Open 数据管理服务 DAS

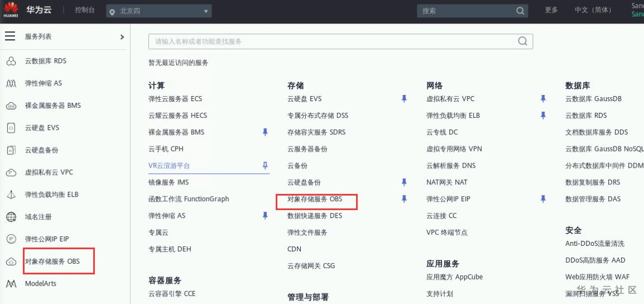[593, 199]
